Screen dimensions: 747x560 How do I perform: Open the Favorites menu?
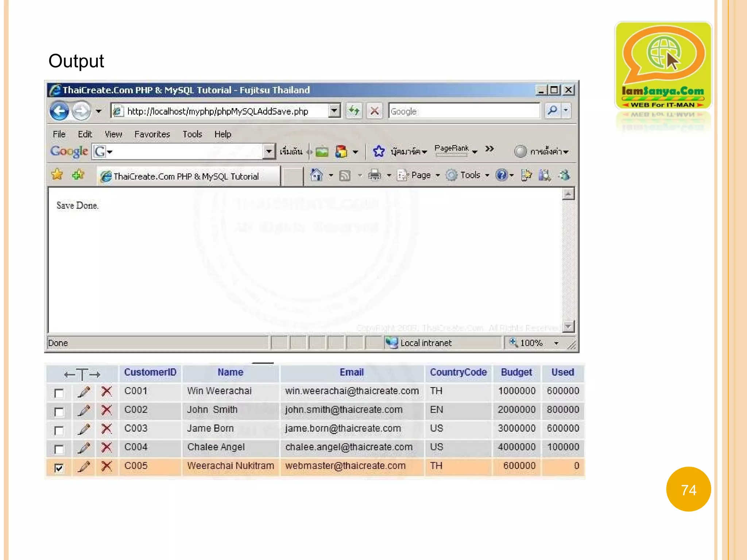coord(152,134)
